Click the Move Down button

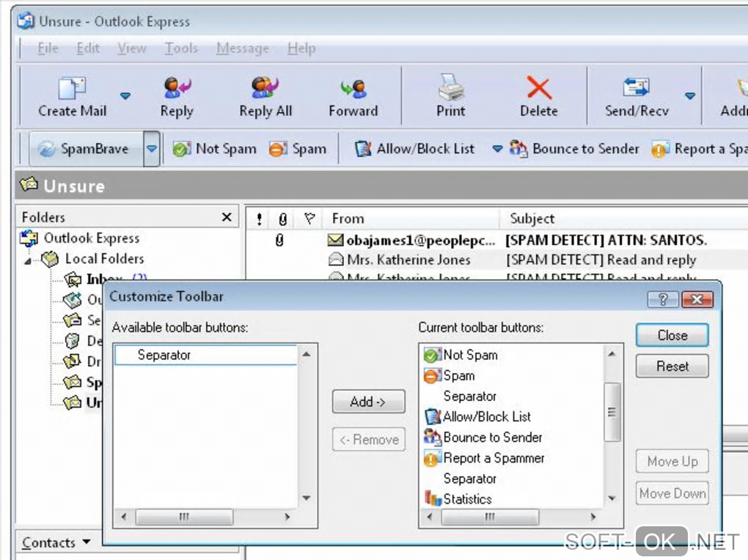tap(672, 493)
